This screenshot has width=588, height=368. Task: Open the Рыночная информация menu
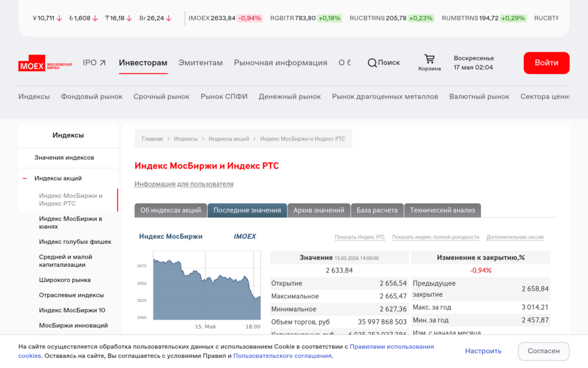point(280,63)
